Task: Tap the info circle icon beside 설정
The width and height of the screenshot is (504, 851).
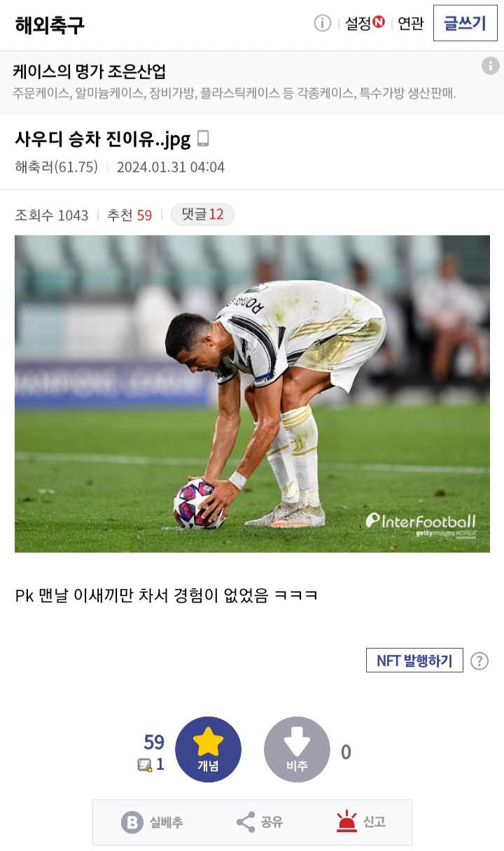Action: [x=322, y=23]
